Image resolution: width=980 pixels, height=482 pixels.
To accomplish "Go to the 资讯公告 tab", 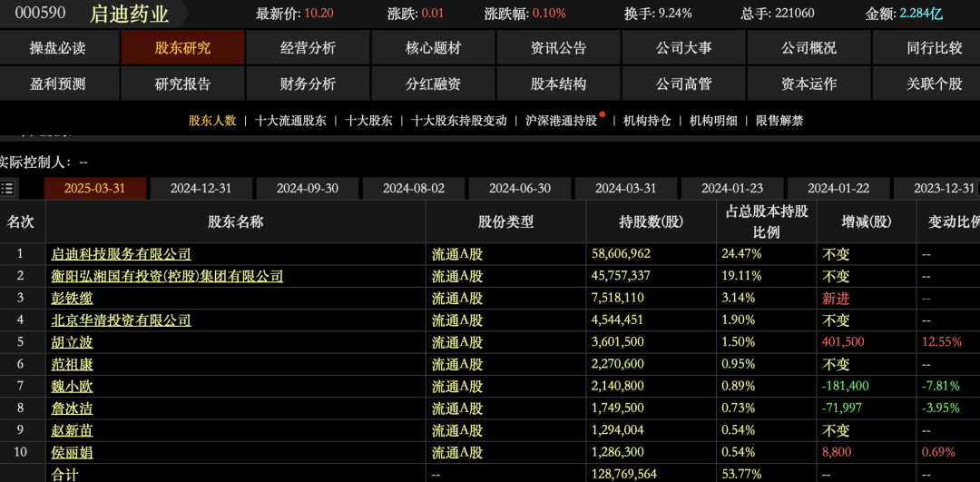I will click(x=558, y=48).
